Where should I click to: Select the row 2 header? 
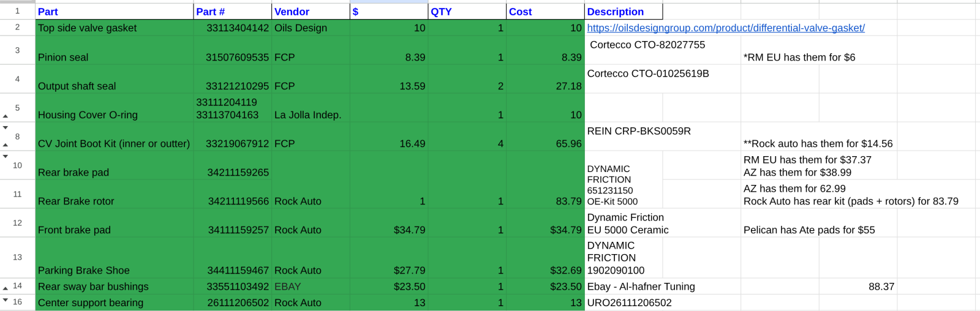coord(17,28)
